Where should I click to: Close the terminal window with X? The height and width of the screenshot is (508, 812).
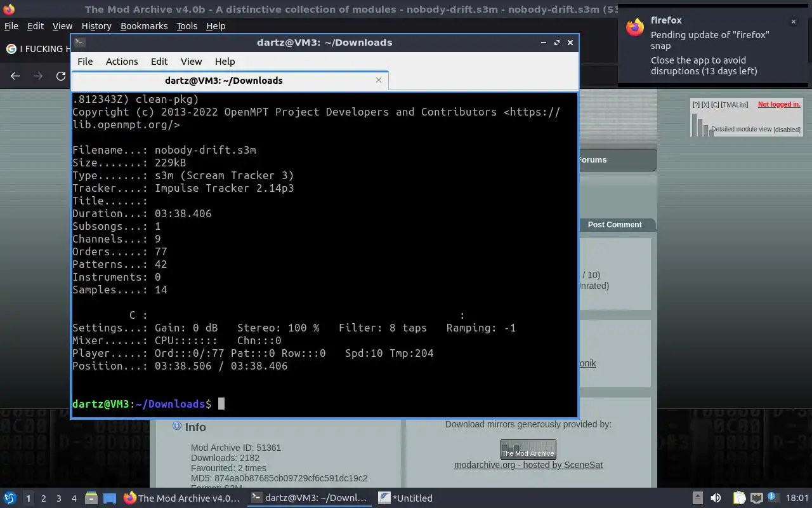(570, 43)
